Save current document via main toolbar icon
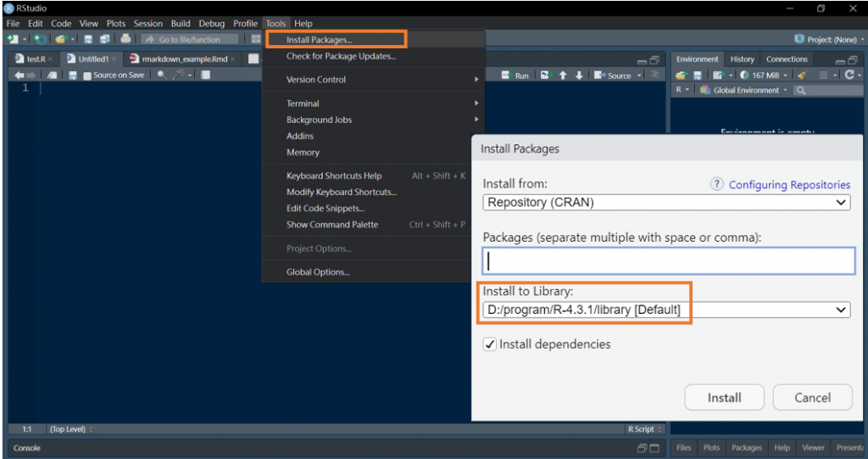 (x=88, y=39)
